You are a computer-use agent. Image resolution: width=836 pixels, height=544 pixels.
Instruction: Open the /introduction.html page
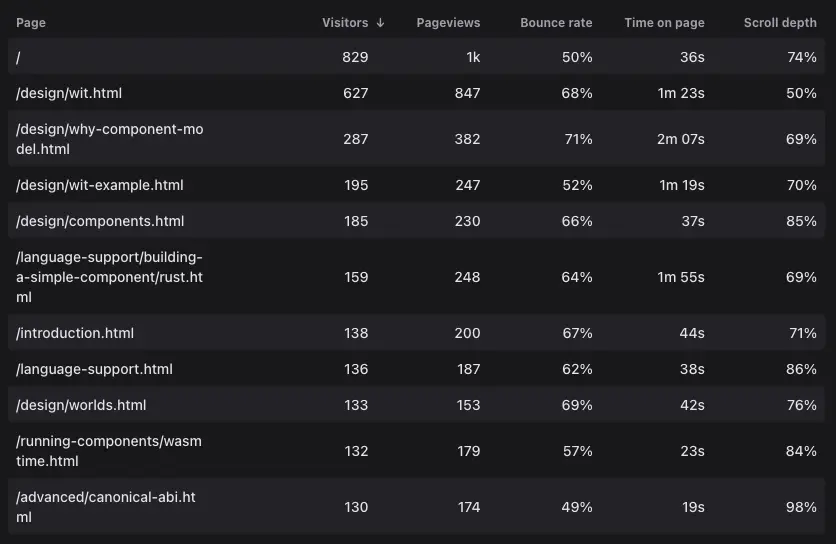click(75, 333)
